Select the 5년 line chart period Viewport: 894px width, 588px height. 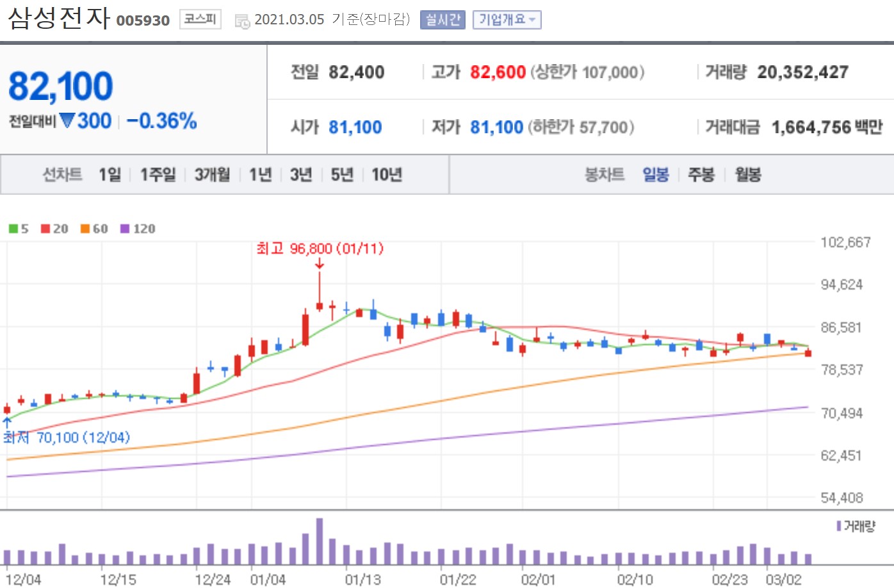(342, 174)
